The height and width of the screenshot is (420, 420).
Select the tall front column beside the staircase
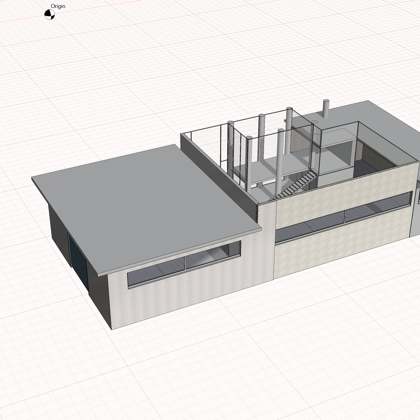pos(279,162)
